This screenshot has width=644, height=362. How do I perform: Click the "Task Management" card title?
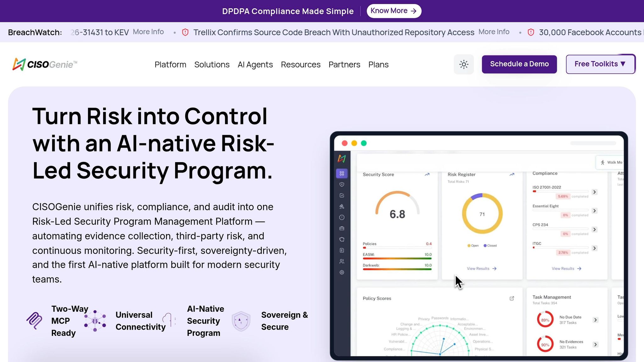552,297
